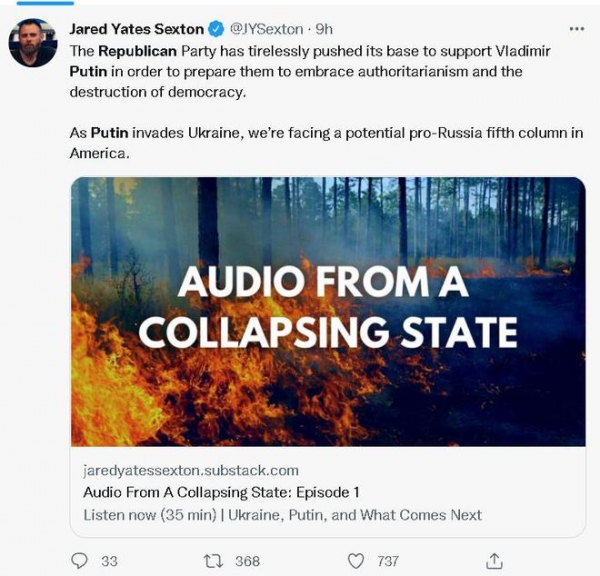Click the reply speech bubble icon

80,561
